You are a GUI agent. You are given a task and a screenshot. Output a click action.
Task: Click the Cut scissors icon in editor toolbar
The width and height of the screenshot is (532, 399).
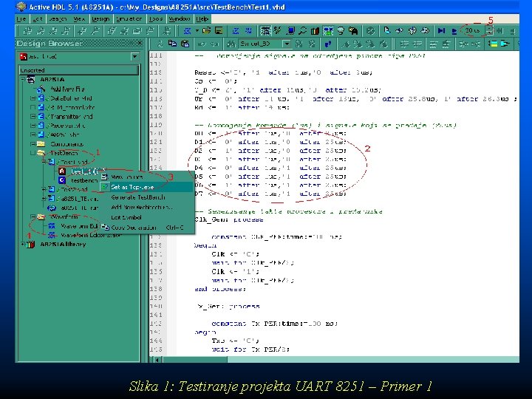pos(160,44)
